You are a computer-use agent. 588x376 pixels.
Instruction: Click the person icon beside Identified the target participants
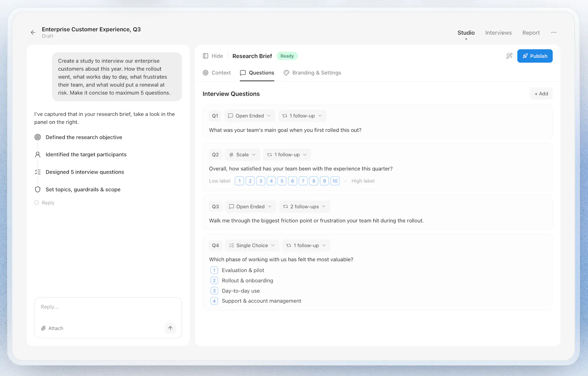click(37, 155)
